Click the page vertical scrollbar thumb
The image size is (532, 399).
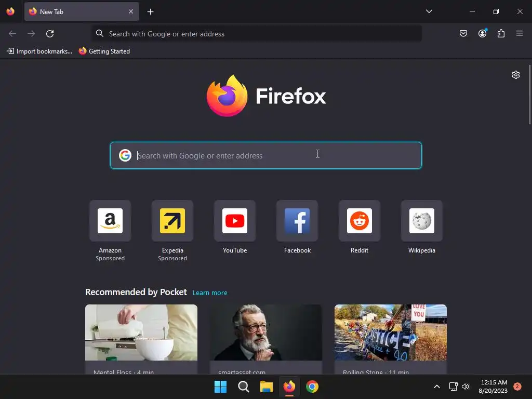(x=529, y=95)
